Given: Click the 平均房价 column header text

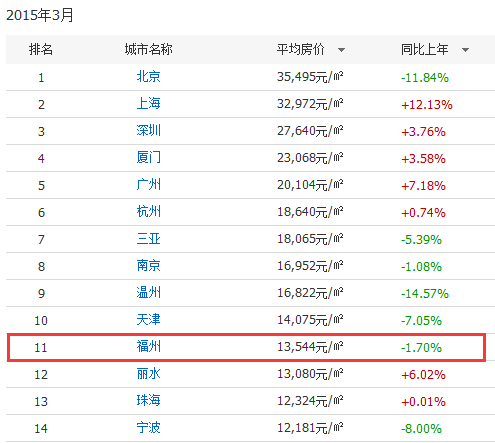Looking at the screenshot, I should coord(300,50).
